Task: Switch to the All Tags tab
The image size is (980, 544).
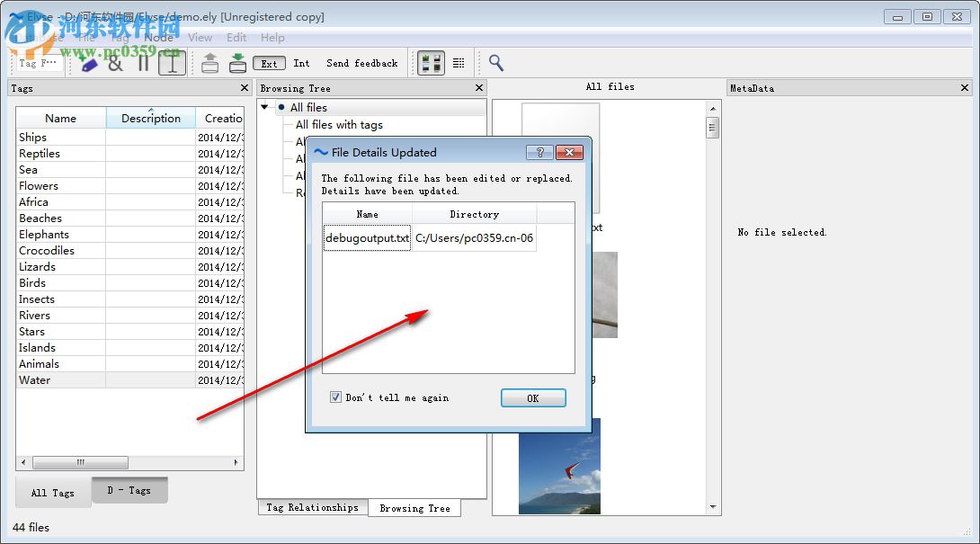Action: pos(53,493)
